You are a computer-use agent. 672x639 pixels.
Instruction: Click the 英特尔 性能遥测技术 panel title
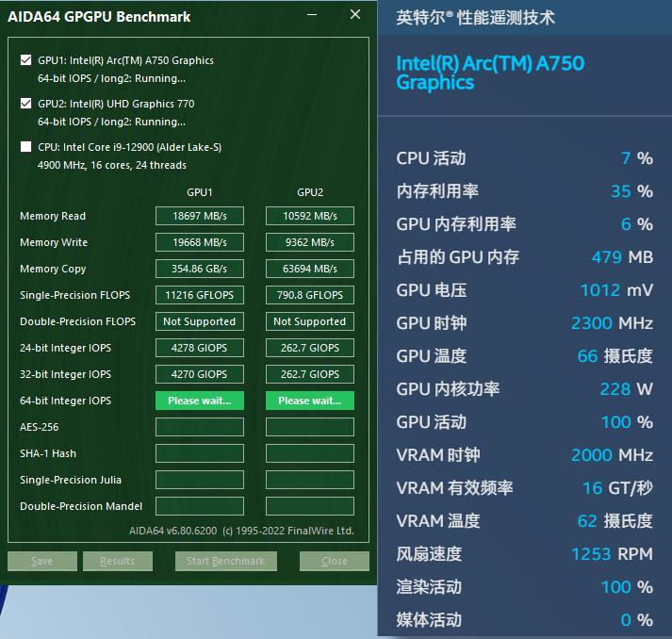475,18
